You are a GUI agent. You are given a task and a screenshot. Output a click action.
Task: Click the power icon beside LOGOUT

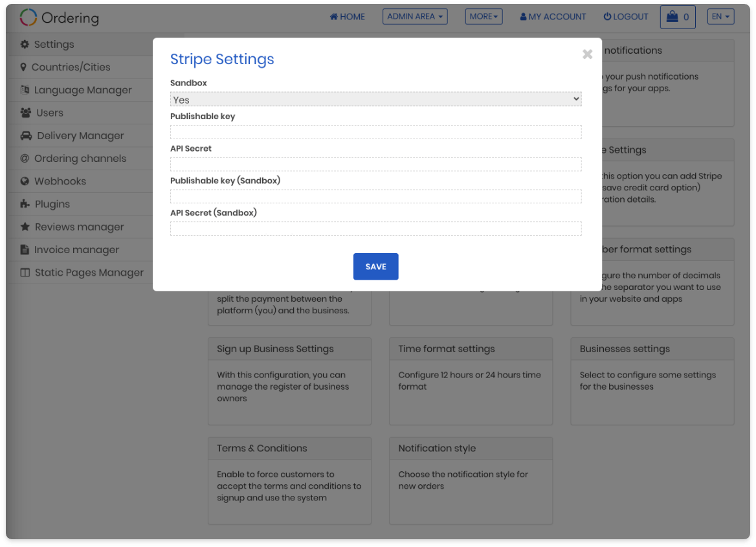pos(608,16)
